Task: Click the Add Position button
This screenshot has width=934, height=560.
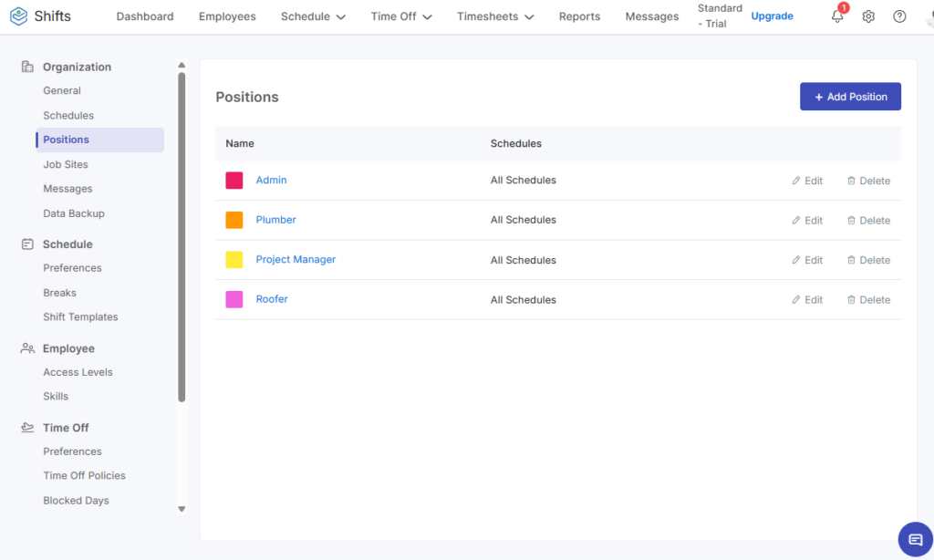Action: point(850,97)
